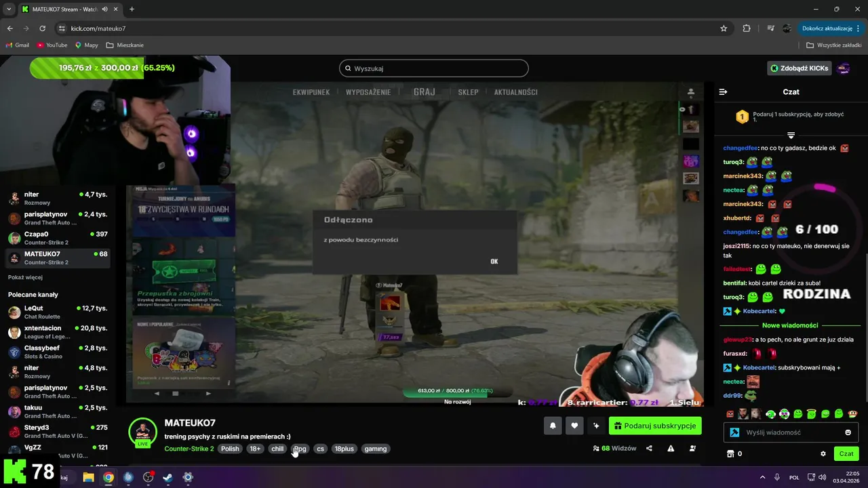Open the Gmail bookmark
Viewport: 868px width, 488px height.
[18, 45]
